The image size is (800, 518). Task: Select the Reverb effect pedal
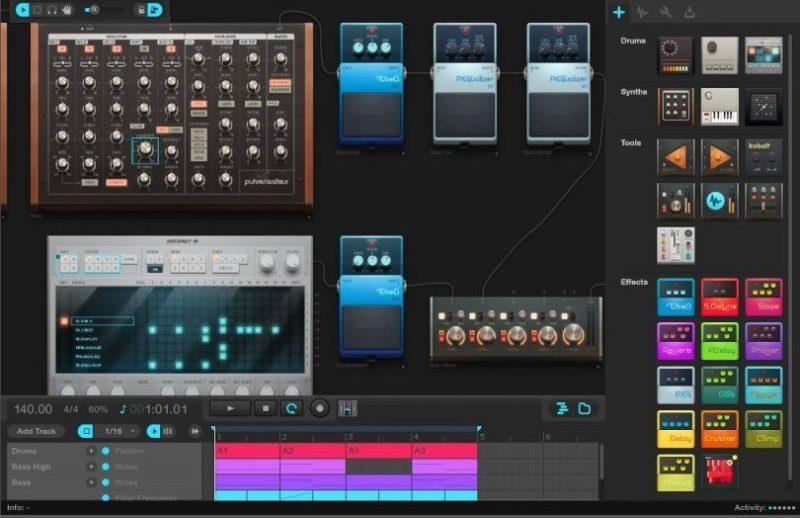(675, 341)
